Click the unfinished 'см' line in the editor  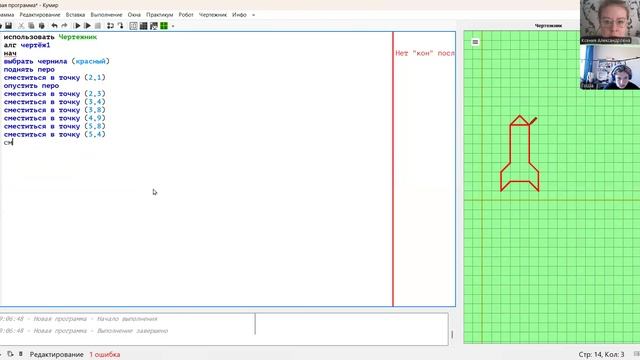coord(8,142)
